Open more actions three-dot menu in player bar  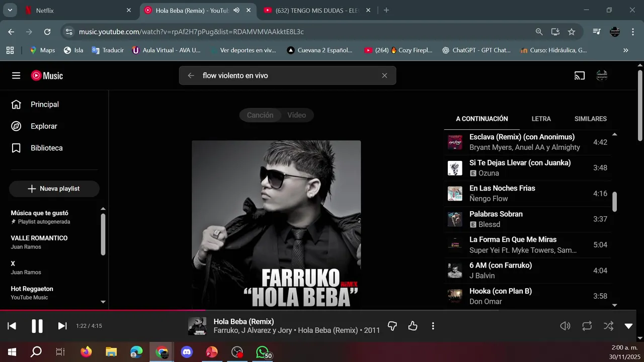coord(433,326)
